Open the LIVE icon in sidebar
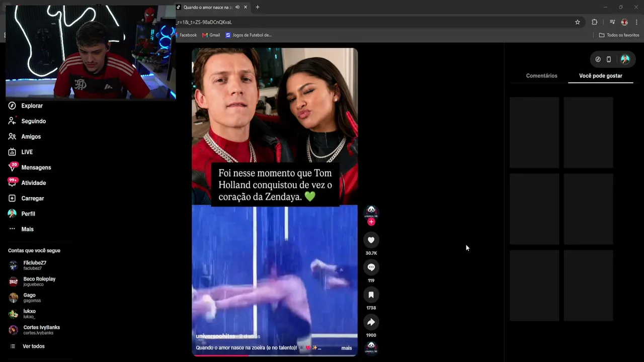Screen dimensions: 644x362 [x=12, y=152]
